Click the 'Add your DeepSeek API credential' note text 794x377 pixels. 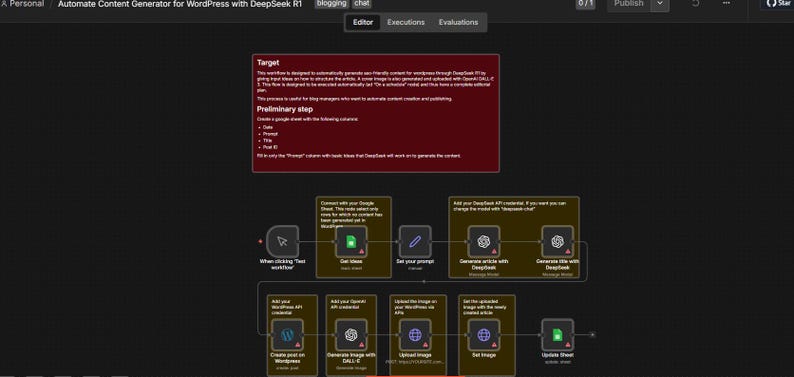tap(510, 206)
